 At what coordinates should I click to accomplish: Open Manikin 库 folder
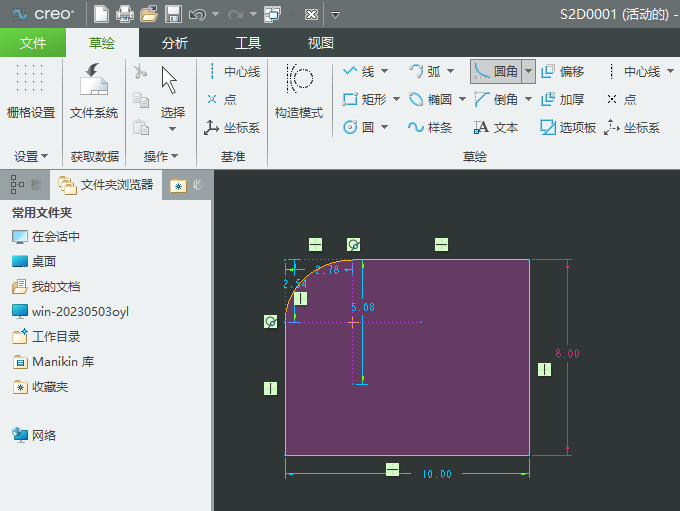tap(53, 362)
